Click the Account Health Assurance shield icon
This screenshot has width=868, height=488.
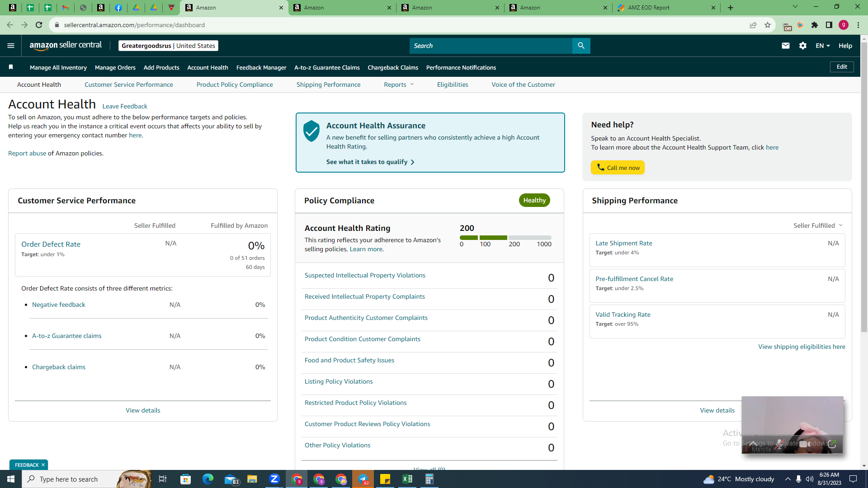point(311,131)
